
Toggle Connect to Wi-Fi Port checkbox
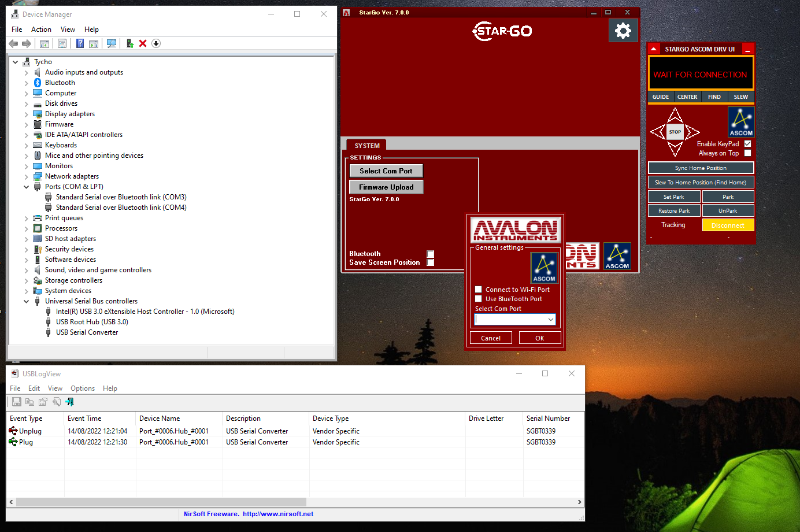(x=478, y=289)
